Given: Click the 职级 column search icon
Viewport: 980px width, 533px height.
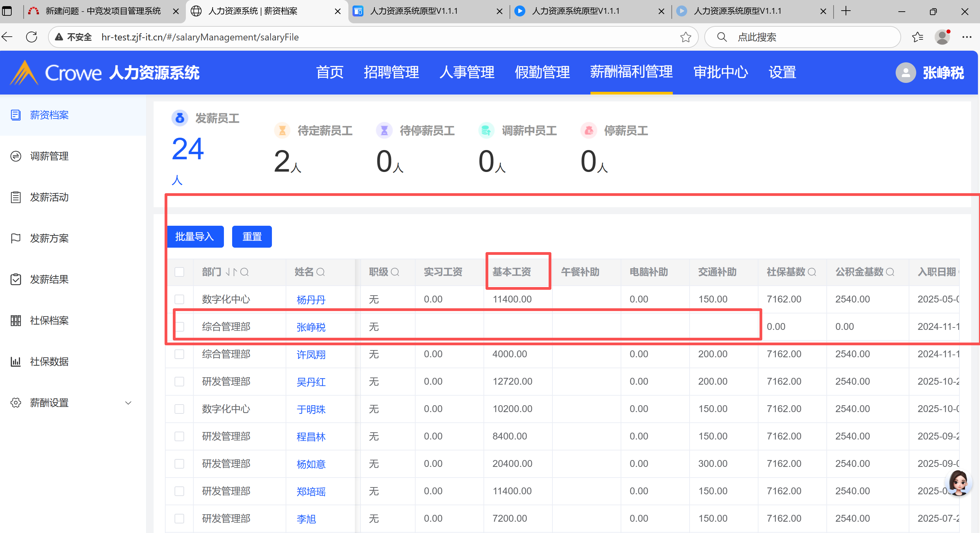Looking at the screenshot, I should click(x=395, y=272).
